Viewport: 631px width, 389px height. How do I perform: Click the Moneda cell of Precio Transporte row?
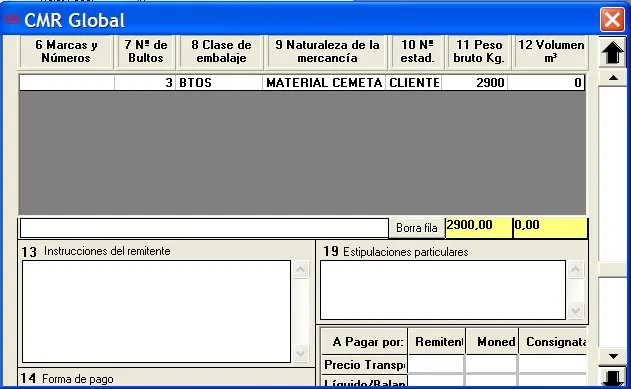pos(492,365)
